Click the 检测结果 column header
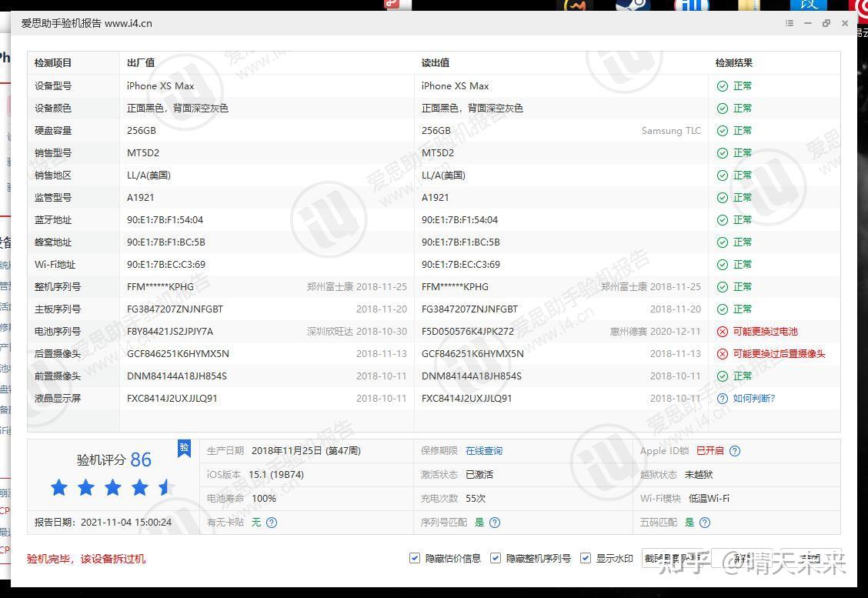The height and width of the screenshot is (598, 868). click(733, 63)
